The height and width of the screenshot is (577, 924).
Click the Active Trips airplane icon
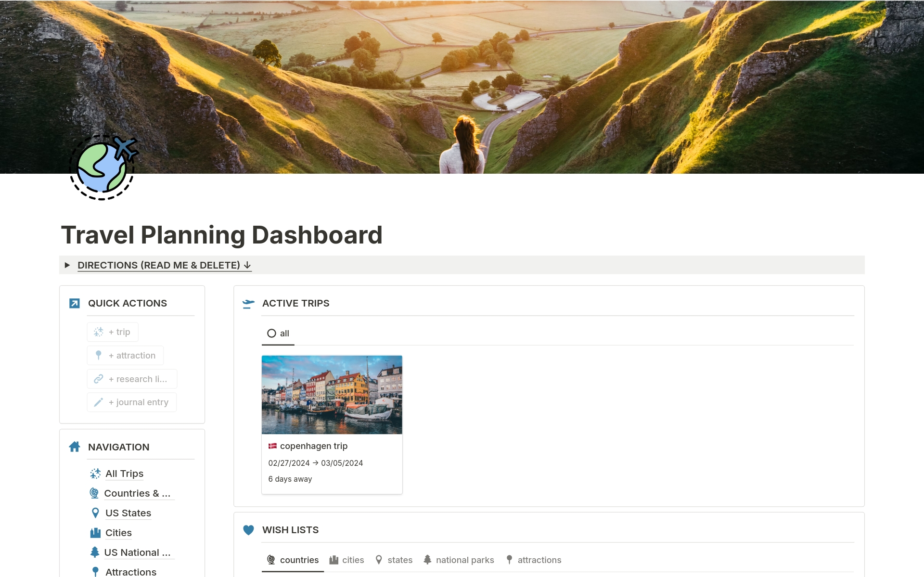248,304
